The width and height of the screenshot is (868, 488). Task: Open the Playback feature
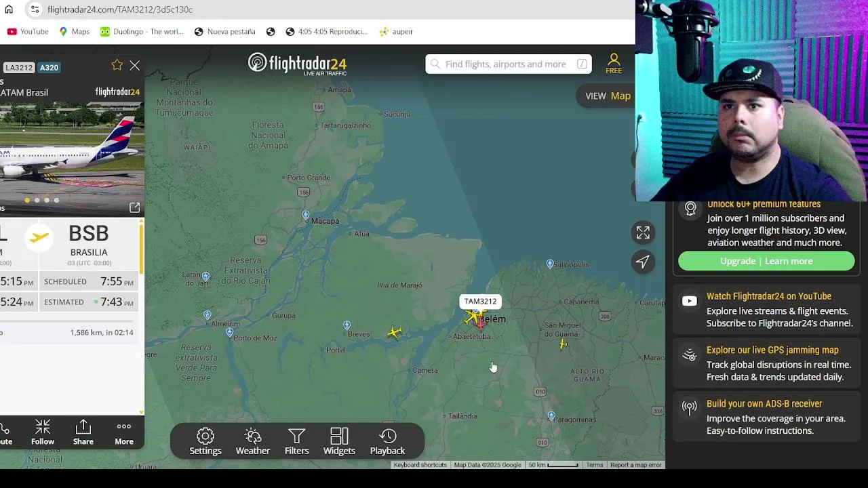(388, 441)
